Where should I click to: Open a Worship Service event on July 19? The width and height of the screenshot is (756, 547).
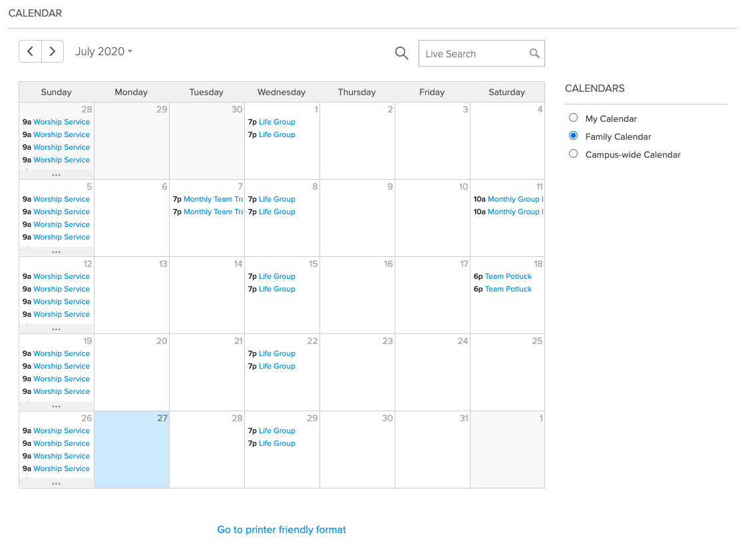pyautogui.click(x=61, y=353)
